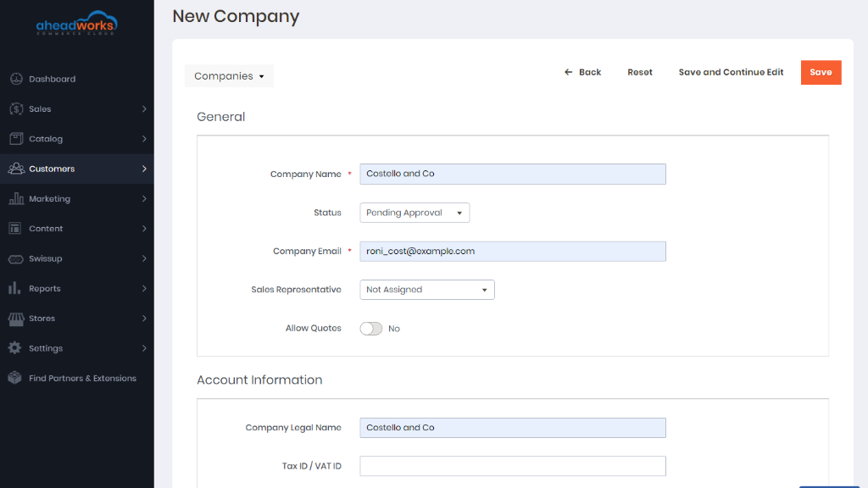868x488 pixels.
Task: Click the New Company page title
Action: 236,16
